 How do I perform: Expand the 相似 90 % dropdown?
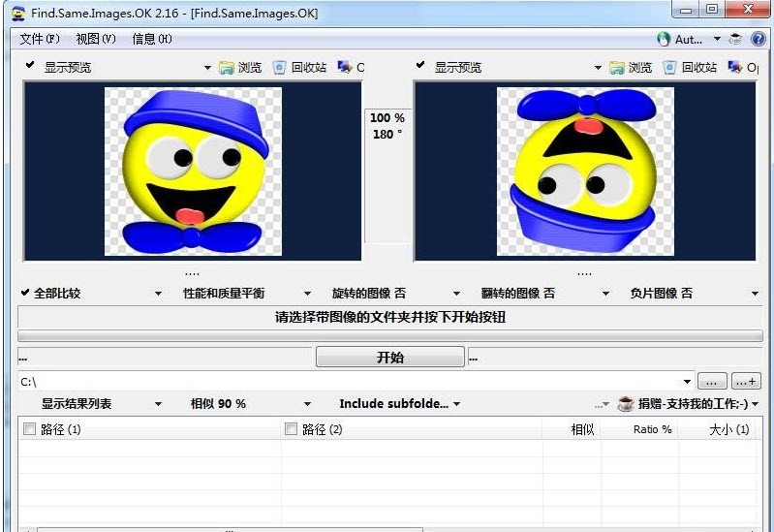tap(307, 404)
